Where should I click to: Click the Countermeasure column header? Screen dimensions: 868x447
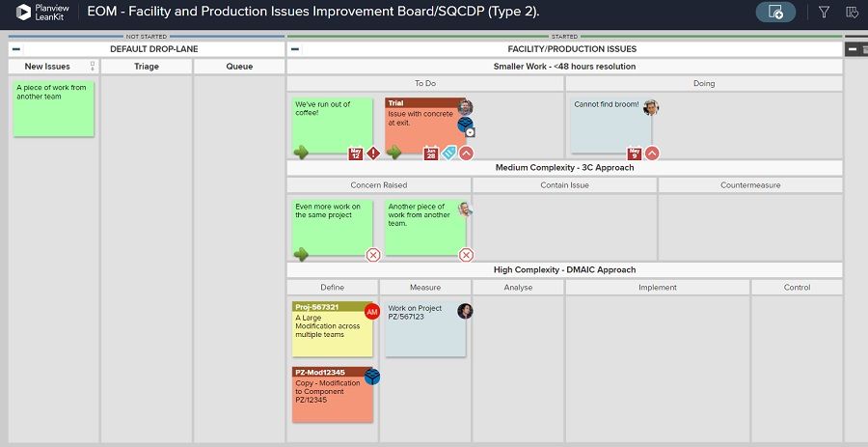click(750, 185)
